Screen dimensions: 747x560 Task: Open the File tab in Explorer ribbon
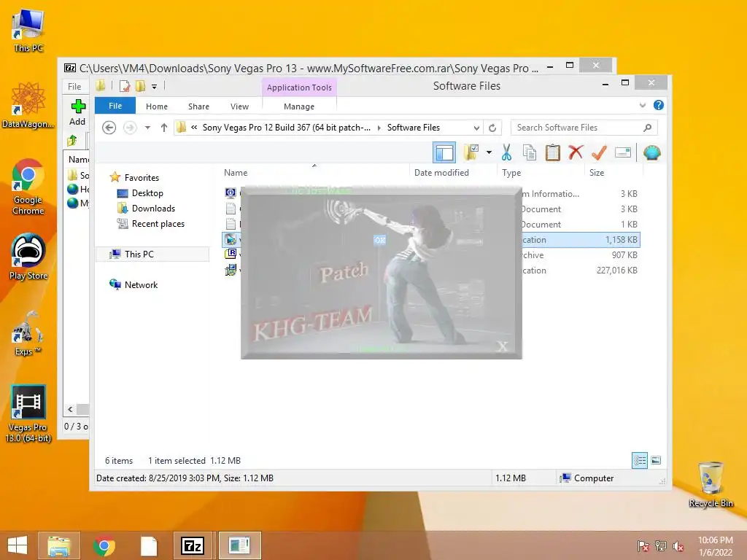(x=115, y=106)
